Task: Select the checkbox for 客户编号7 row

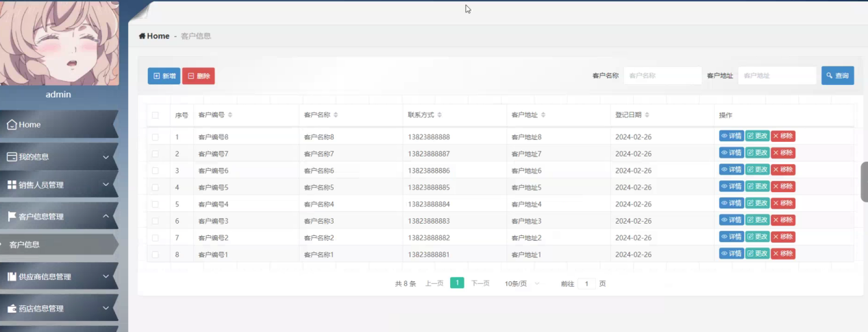Action: tap(156, 154)
